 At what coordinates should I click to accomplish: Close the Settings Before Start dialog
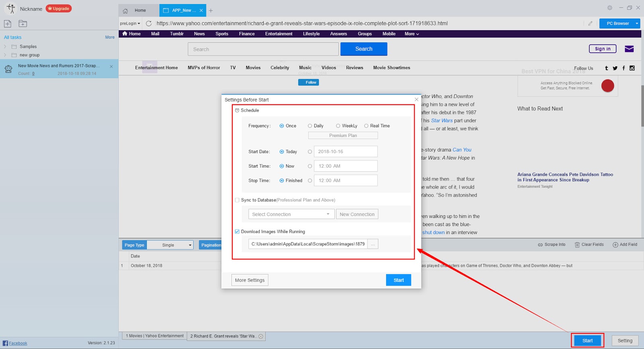(x=417, y=99)
